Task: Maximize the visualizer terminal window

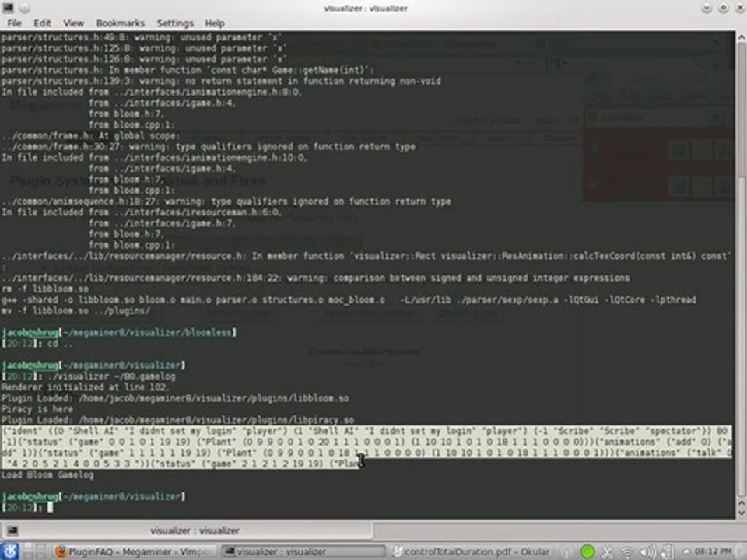Action: pyautogui.click(x=723, y=8)
